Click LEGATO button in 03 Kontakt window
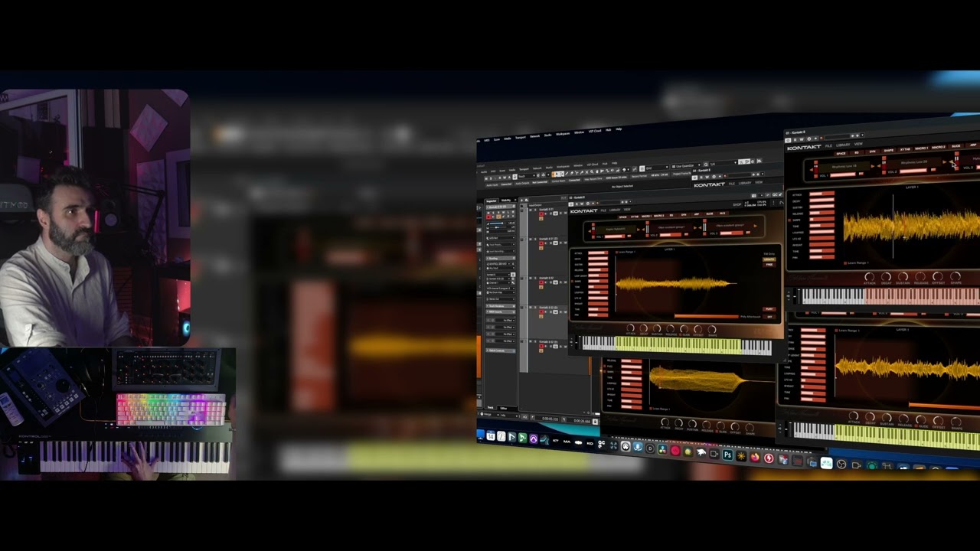 pos(769,259)
